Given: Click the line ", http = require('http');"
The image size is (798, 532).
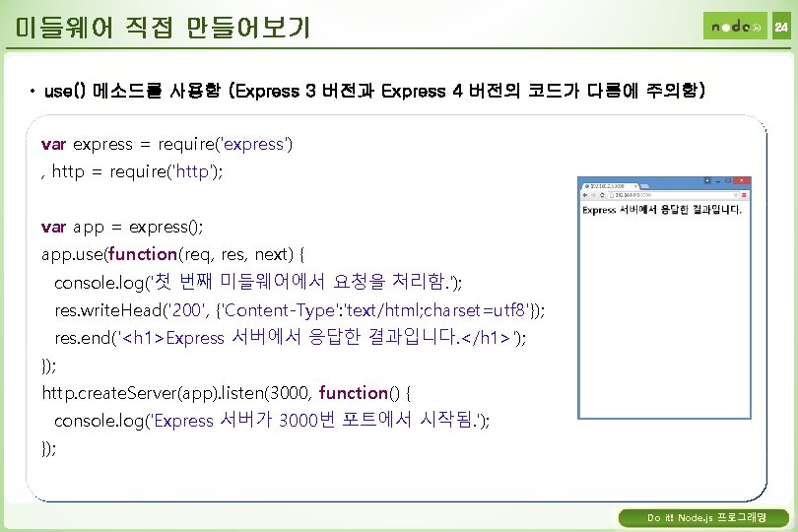Looking at the screenshot, I should tap(132, 172).
